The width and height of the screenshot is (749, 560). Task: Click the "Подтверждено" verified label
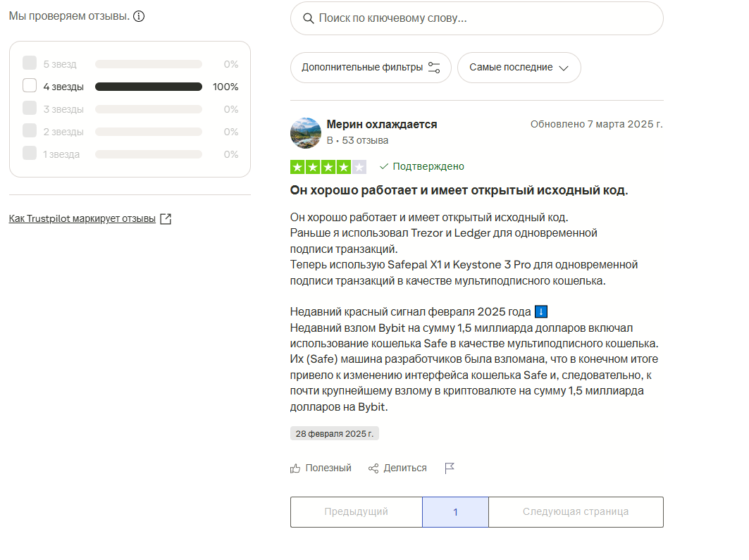[x=428, y=167]
